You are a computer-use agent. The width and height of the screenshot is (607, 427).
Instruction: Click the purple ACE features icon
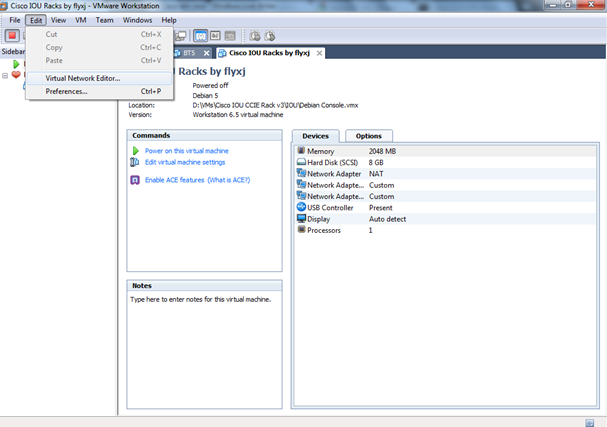tap(135, 180)
